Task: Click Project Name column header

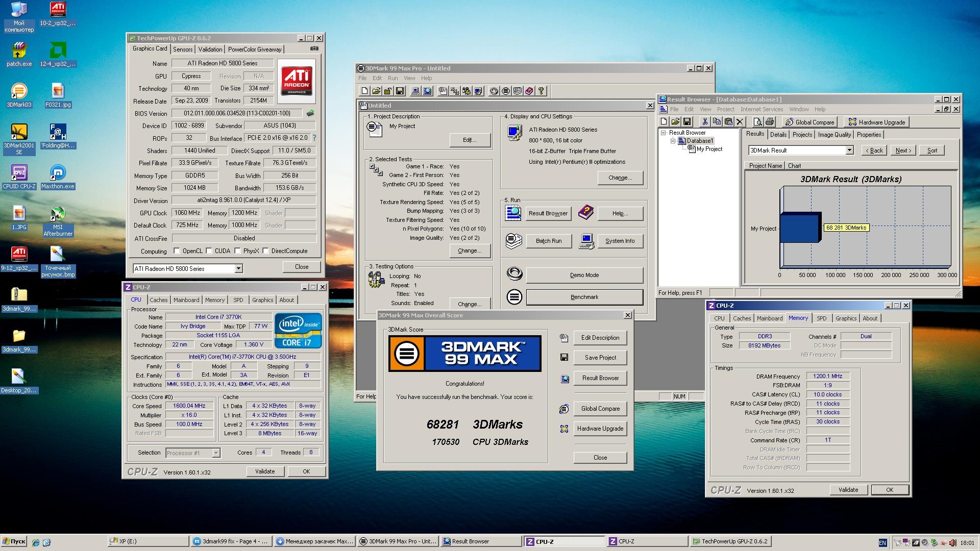Action: tap(765, 166)
